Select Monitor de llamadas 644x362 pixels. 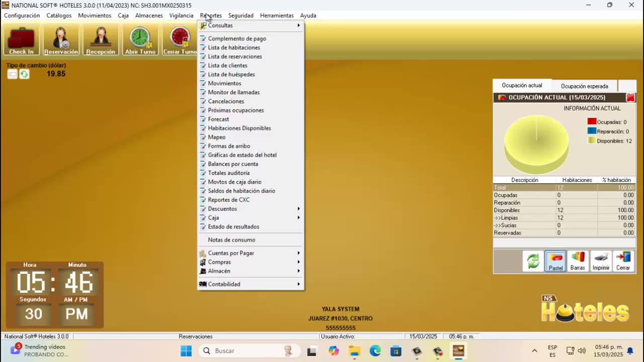click(250, 93)
